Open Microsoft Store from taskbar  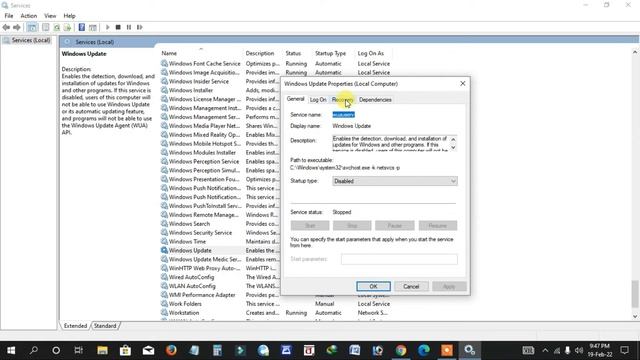click(x=125, y=350)
